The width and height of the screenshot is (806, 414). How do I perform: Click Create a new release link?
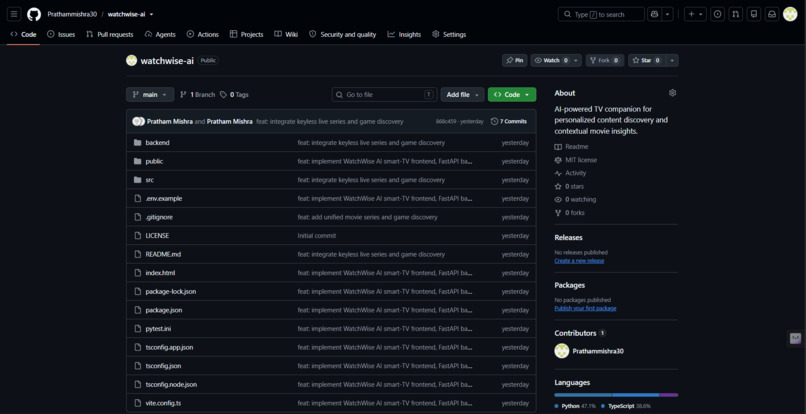click(579, 261)
